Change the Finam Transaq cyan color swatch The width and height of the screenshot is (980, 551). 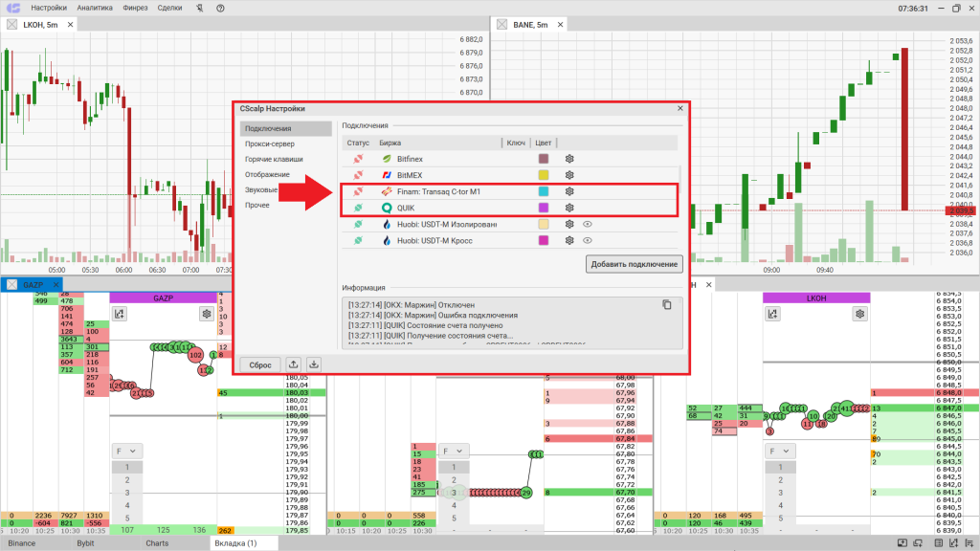544,192
